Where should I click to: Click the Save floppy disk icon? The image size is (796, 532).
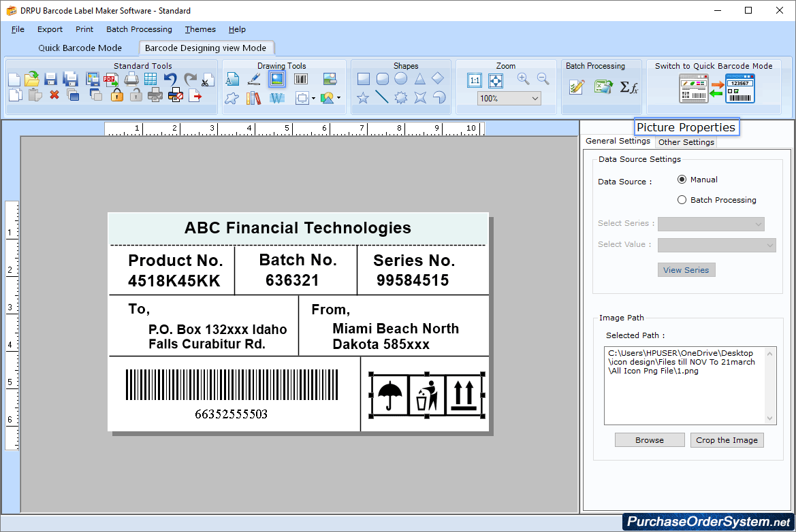(50, 80)
